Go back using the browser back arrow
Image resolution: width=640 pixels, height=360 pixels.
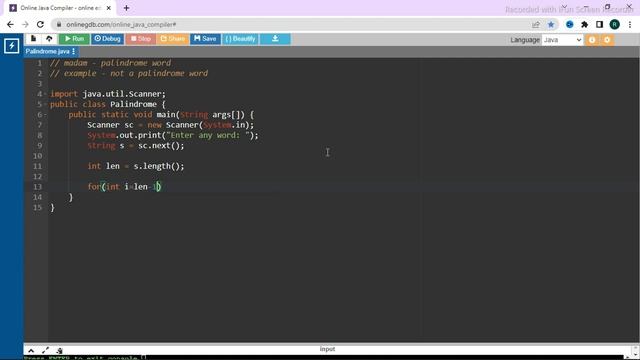coord(10,24)
